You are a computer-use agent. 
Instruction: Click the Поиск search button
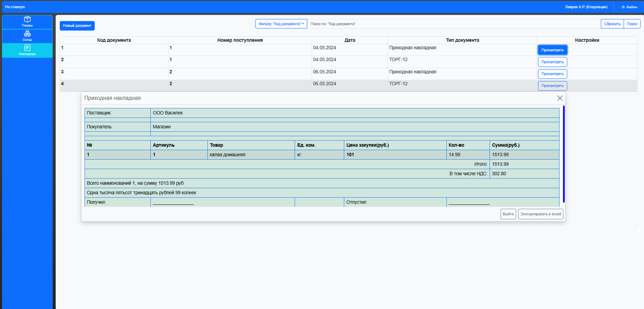tap(632, 24)
